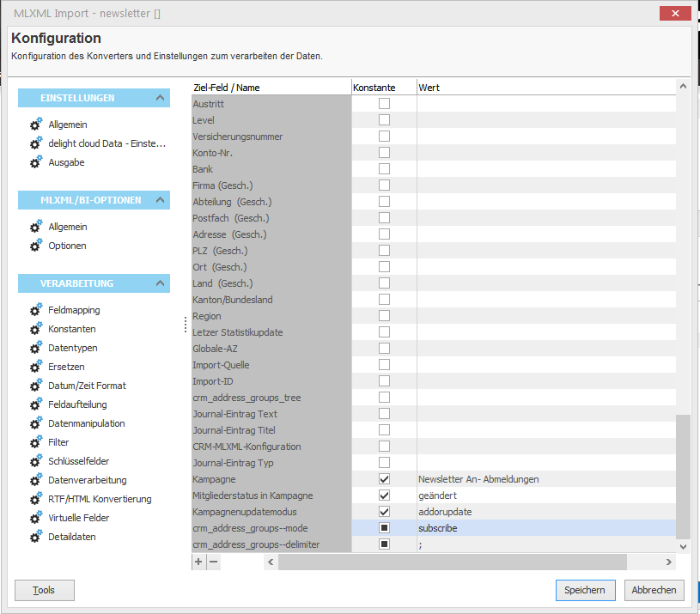Add a new row with the plus button

click(198, 561)
